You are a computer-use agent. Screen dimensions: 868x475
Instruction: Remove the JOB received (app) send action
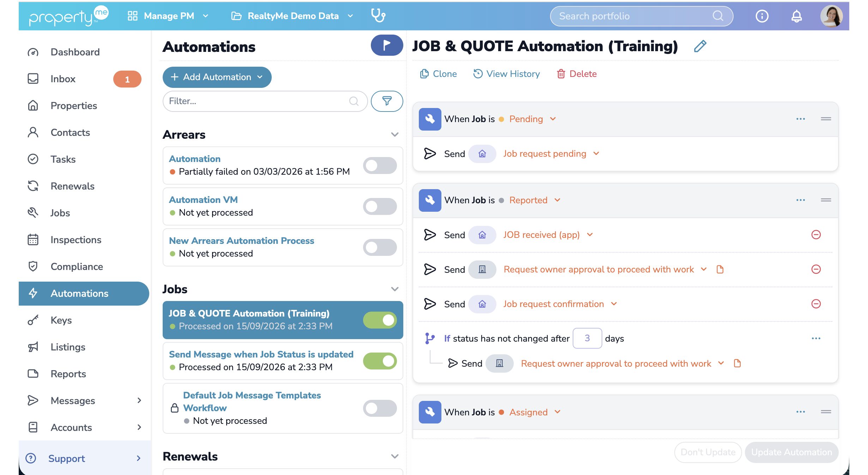click(x=816, y=235)
